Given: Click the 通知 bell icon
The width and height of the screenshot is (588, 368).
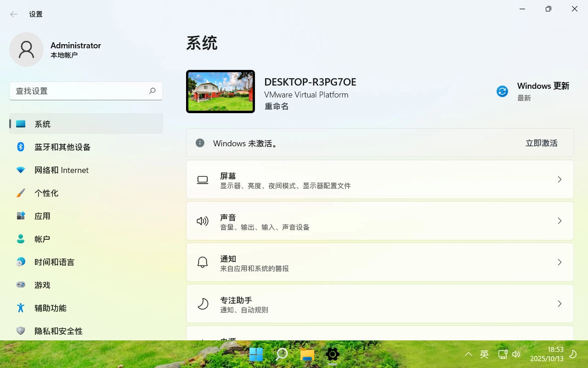Looking at the screenshot, I should point(202,262).
